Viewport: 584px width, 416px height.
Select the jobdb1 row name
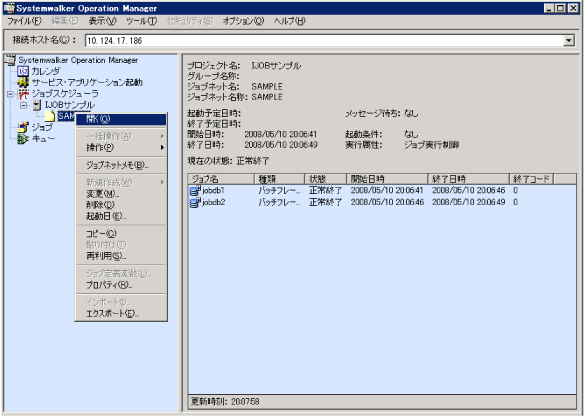tap(213, 191)
